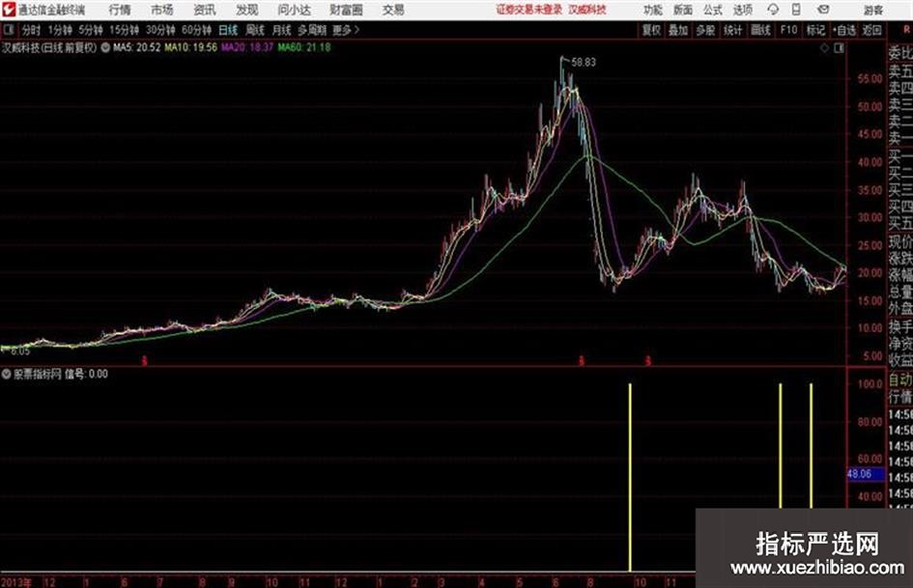Open the 选项 menu
The image size is (913, 588).
tap(742, 10)
